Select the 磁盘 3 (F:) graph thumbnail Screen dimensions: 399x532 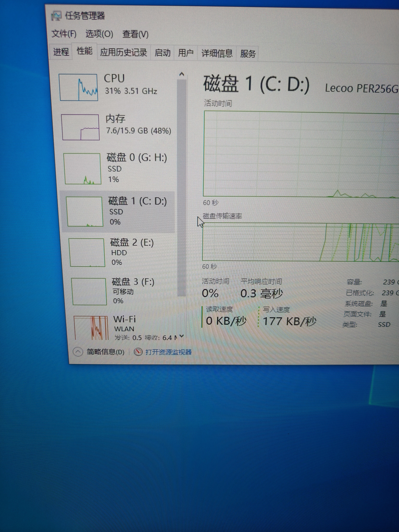[89, 291]
